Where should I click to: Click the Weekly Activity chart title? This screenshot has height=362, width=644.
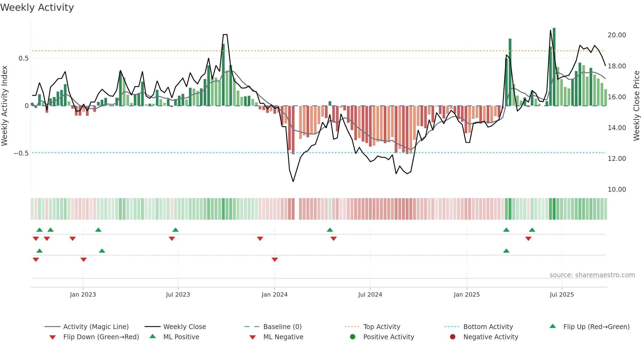[37, 8]
